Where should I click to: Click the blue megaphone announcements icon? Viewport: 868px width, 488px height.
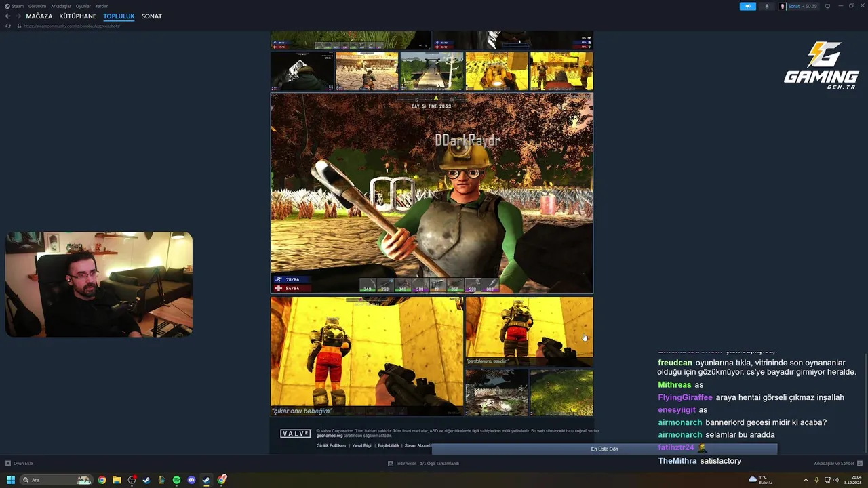(x=748, y=6)
